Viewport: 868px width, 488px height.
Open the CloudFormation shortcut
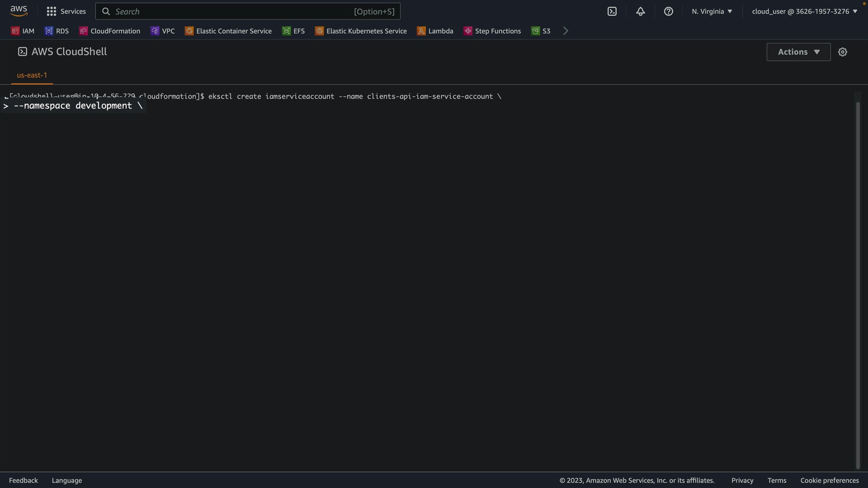pos(109,31)
